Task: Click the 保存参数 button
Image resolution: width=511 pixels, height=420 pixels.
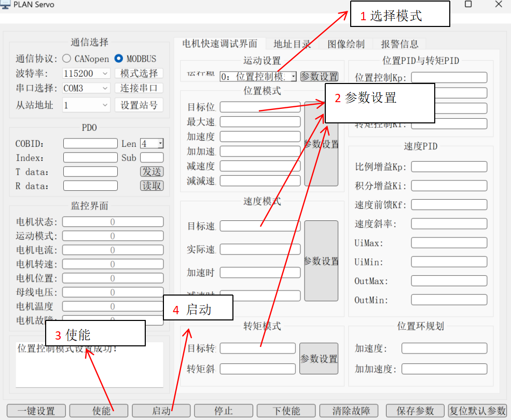Action: (x=415, y=411)
